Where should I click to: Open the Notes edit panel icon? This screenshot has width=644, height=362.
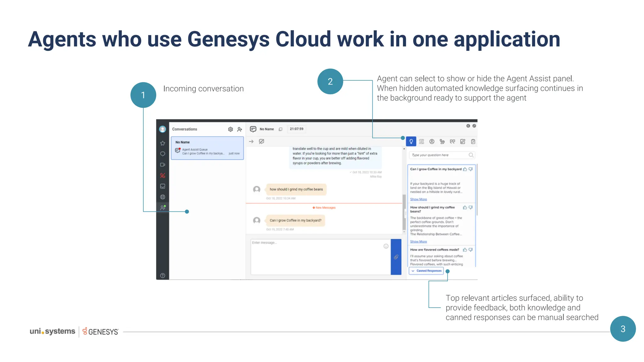[463, 142]
